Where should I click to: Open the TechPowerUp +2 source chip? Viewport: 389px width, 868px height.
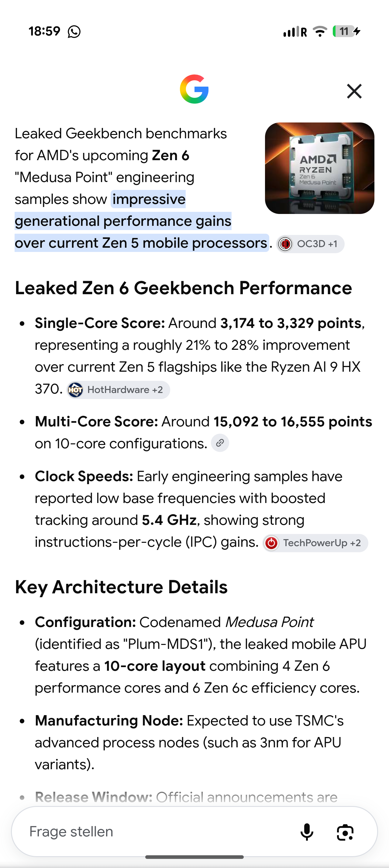315,543
